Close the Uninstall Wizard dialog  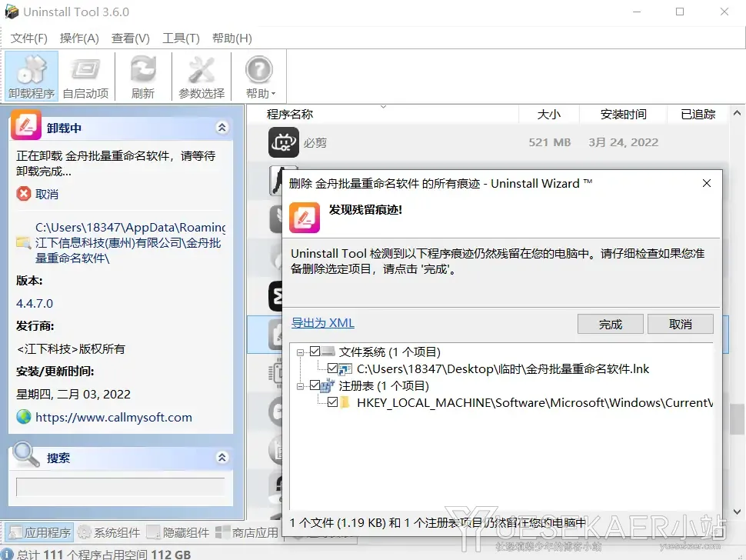click(707, 183)
